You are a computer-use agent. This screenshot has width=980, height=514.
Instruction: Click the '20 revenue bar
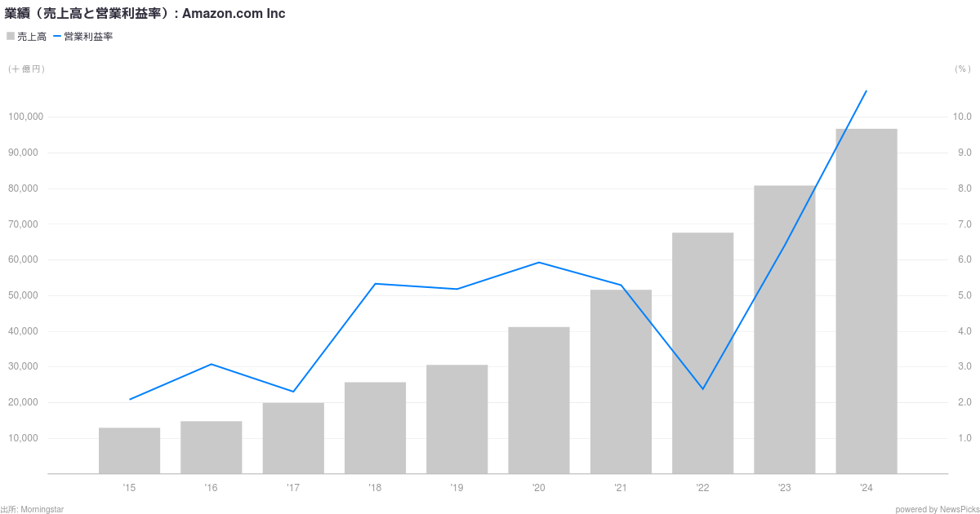click(x=539, y=401)
